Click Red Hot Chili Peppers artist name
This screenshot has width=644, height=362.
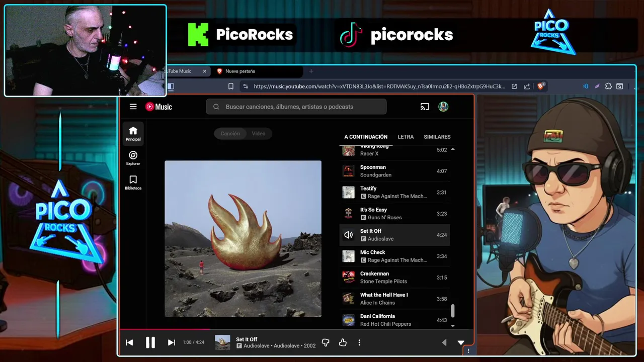(385, 324)
